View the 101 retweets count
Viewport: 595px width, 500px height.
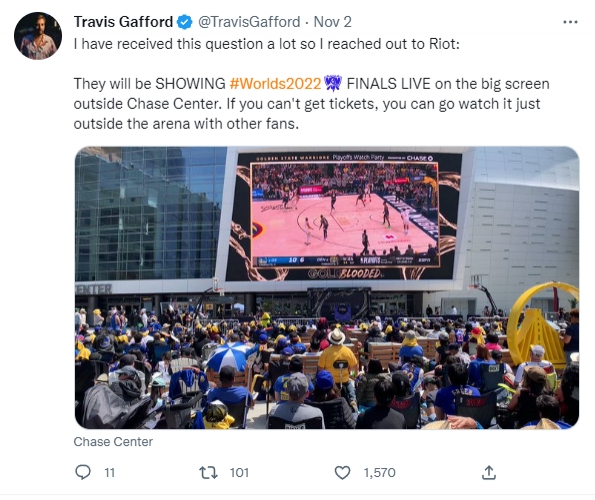click(x=239, y=473)
